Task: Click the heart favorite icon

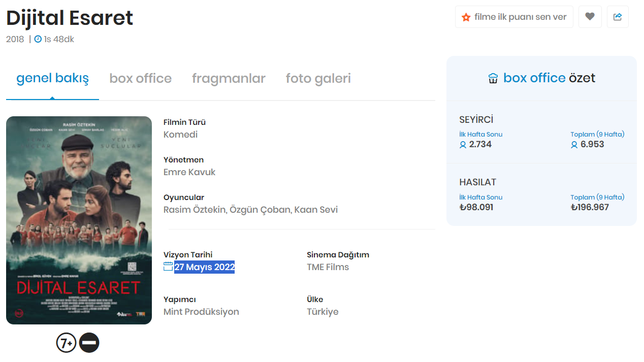Action: pos(590,17)
